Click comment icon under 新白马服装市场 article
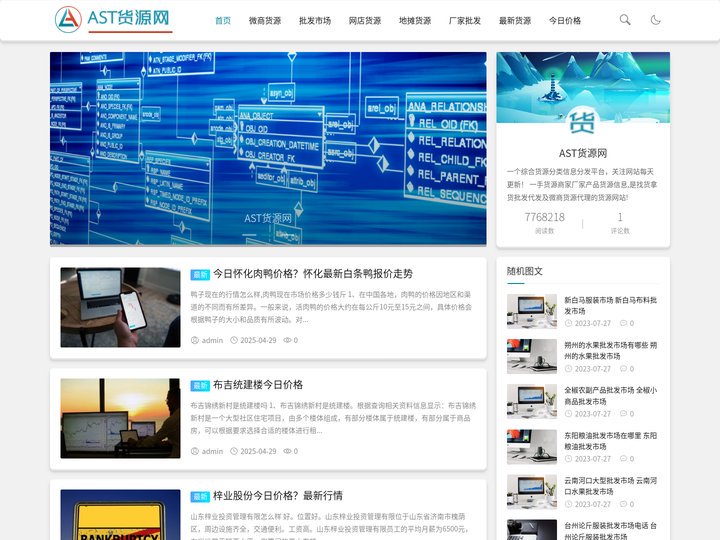 (x=624, y=323)
